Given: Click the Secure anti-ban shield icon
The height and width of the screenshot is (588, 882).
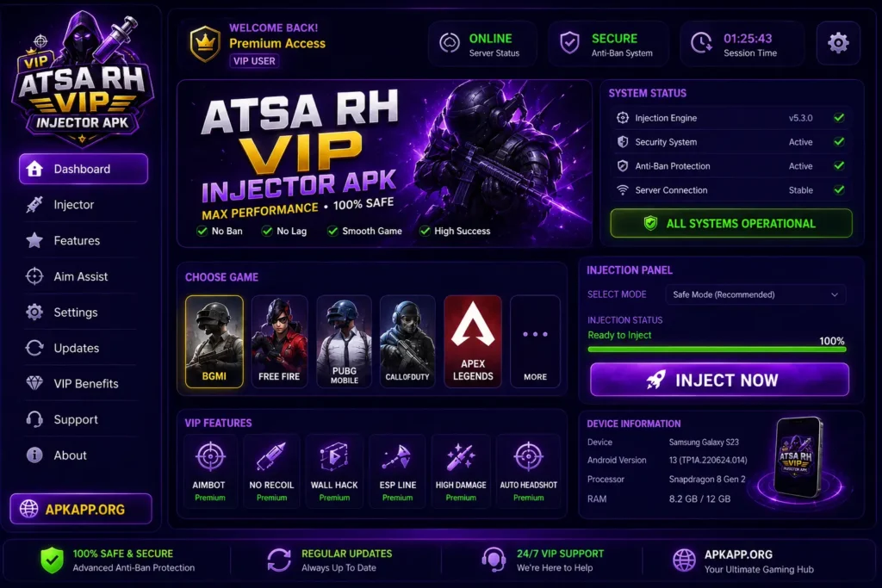Looking at the screenshot, I should [x=570, y=43].
